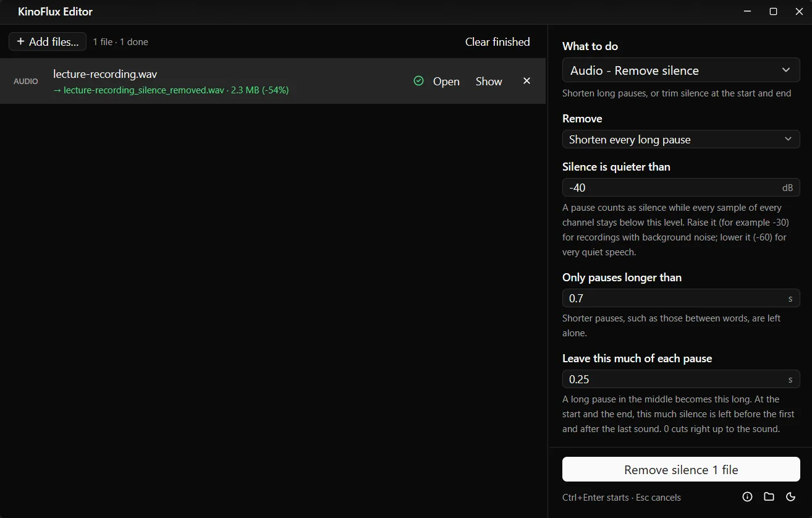The height and width of the screenshot is (518, 812).
Task: Click the 'What to do' heading
Action: coord(590,46)
